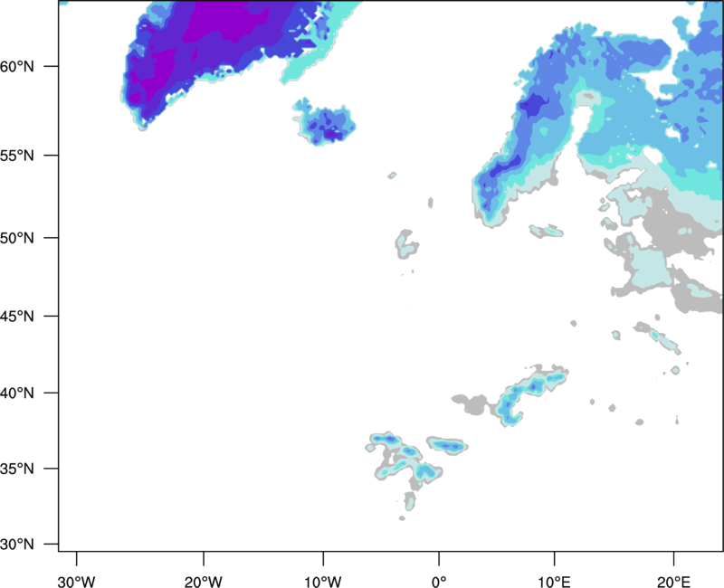Image resolution: width=724 pixels, height=588 pixels.
Task: Click the 30°W longitude label
Action: point(76,582)
